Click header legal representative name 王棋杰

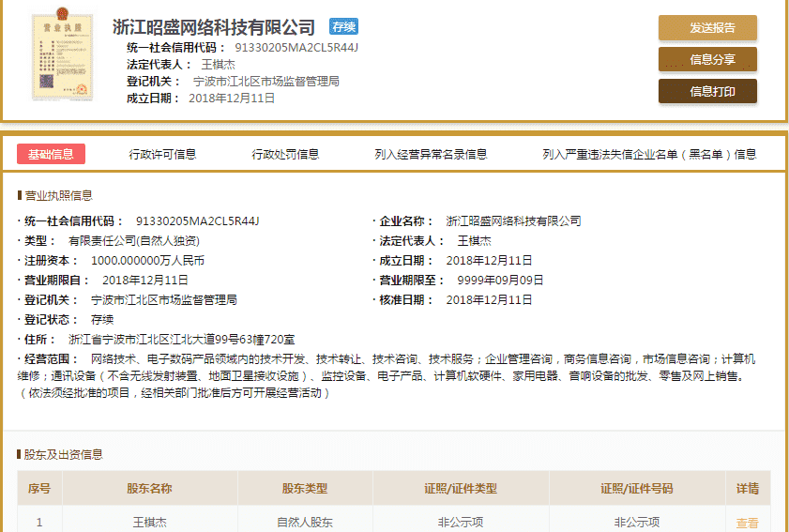pos(219,65)
